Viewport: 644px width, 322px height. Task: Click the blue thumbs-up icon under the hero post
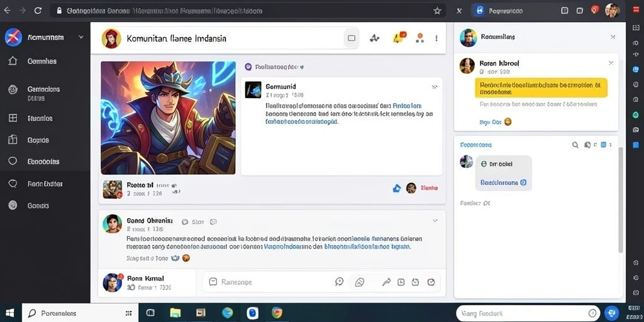tap(396, 188)
